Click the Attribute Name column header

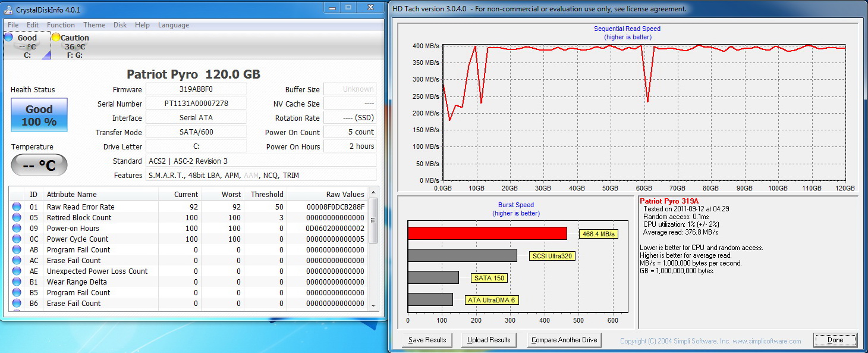pos(100,194)
